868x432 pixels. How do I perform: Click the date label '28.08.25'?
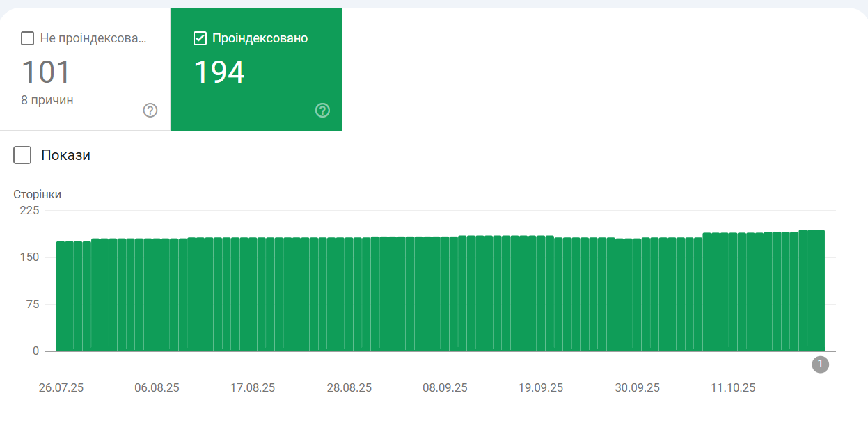pyautogui.click(x=349, y=387)
